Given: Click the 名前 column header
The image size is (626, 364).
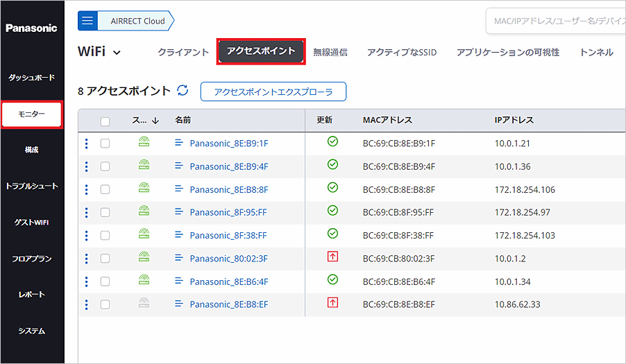Looking at the screenshot, I should 183,120.
